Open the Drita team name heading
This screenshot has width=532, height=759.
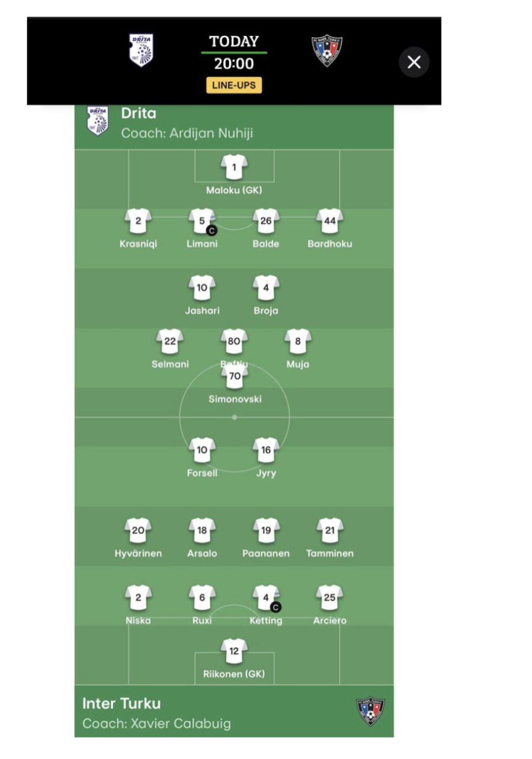[139, 113]
